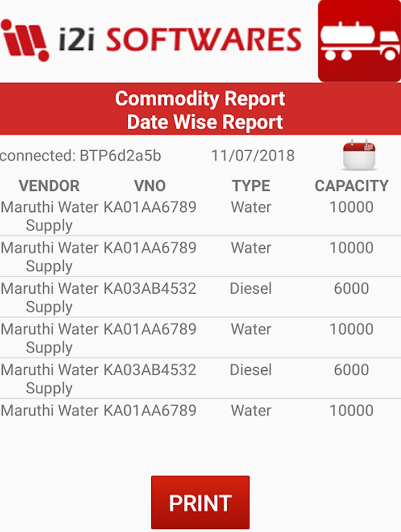Tap the TYPE column header
401x532 pixels.
click(x=251, y=186)
